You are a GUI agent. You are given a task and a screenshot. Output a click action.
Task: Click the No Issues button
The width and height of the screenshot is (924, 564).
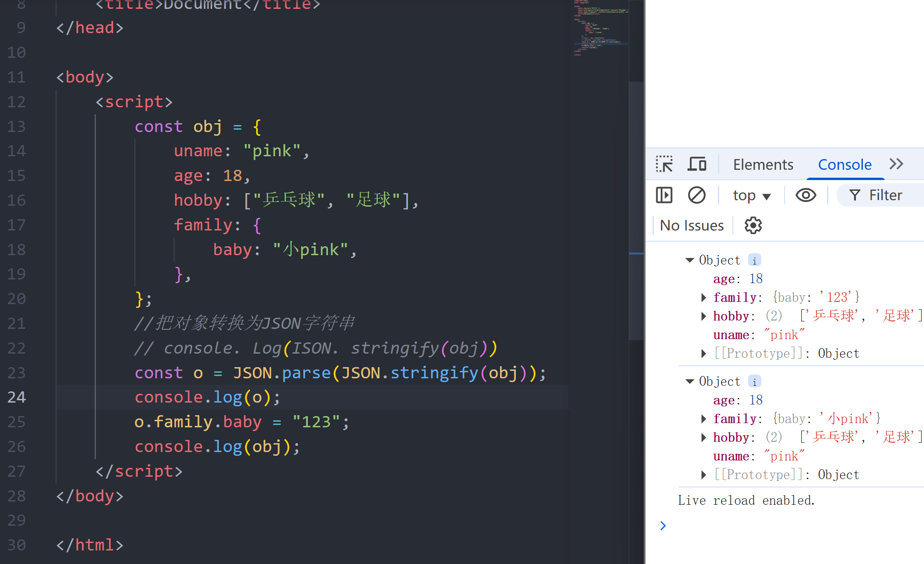(x=691, y=226)
